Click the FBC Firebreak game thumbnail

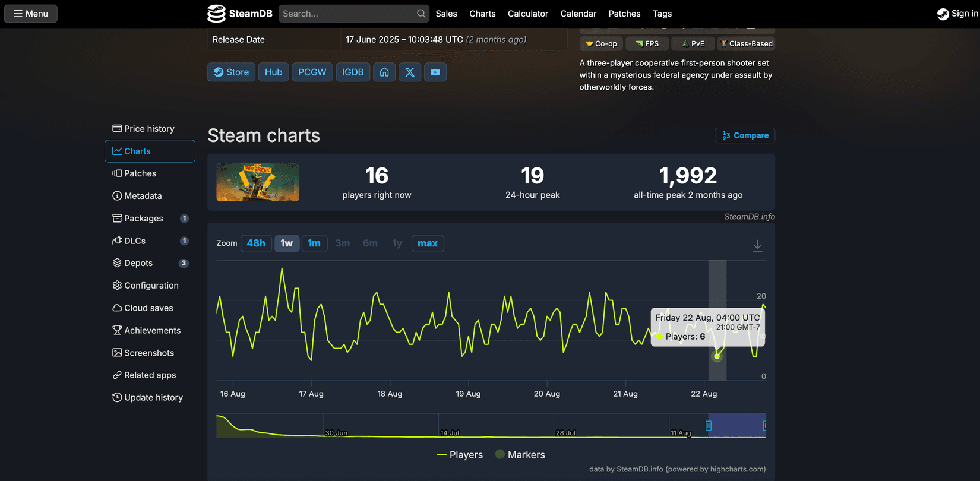click(x=258, y=182)
